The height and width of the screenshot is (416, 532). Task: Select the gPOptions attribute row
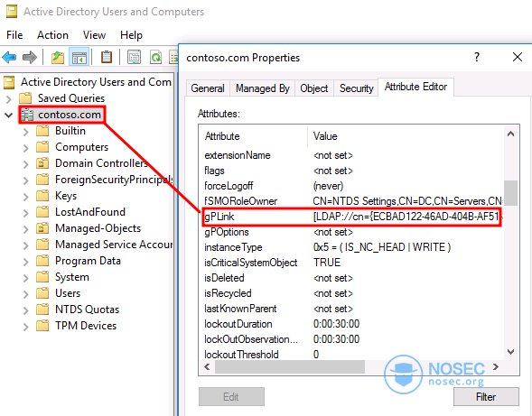[351, 232]
